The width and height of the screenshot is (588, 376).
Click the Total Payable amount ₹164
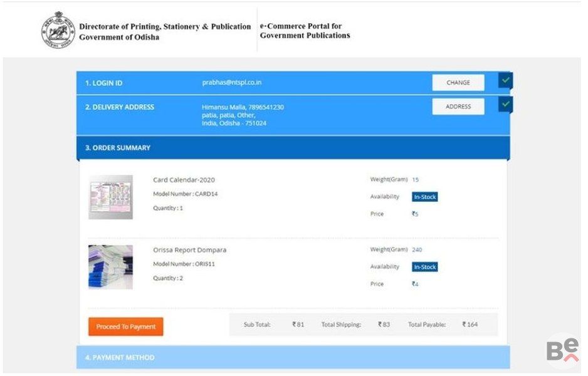click(x=470, y=325)
